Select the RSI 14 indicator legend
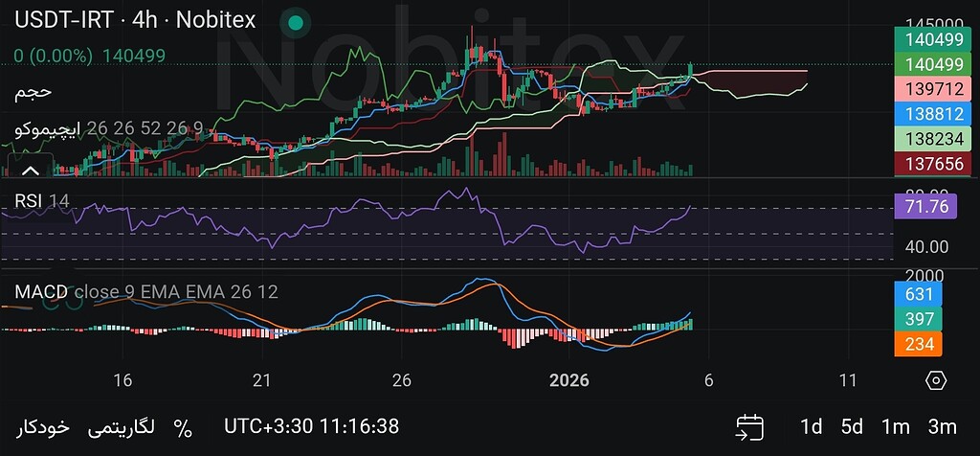The image size is (980, 456). pyautogui.click(x=42, y=201)
